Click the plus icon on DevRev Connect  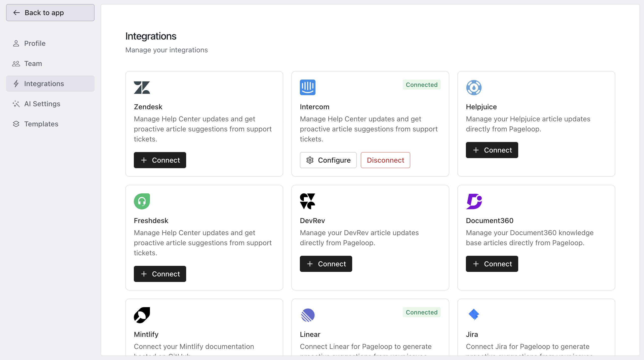point(310,264)
